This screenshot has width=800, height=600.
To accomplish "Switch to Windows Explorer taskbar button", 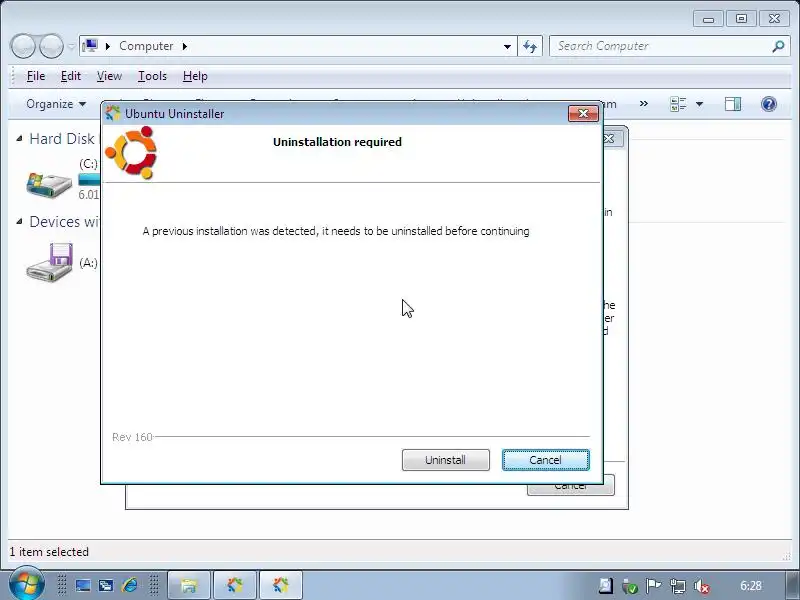I will [x=189, y=585].
